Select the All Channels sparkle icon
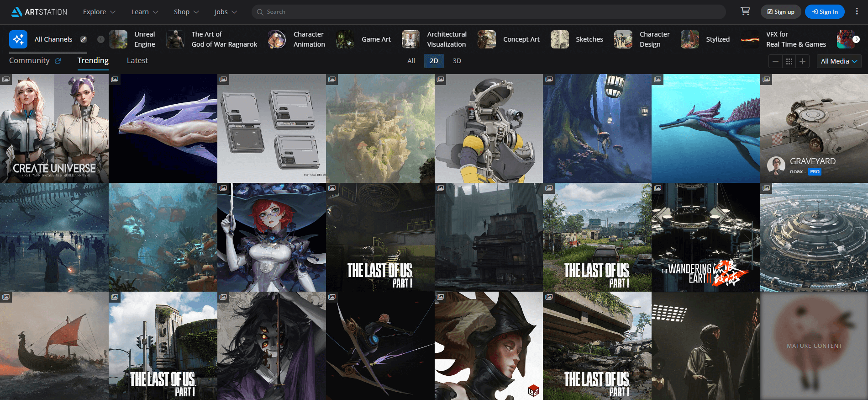The height and width of the screenshot is (400, 868). (x=18, y=39)
